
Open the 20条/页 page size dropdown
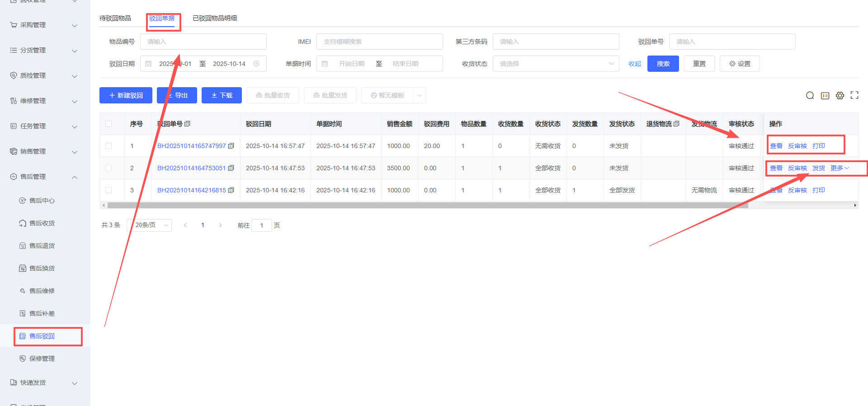point(150,225)
